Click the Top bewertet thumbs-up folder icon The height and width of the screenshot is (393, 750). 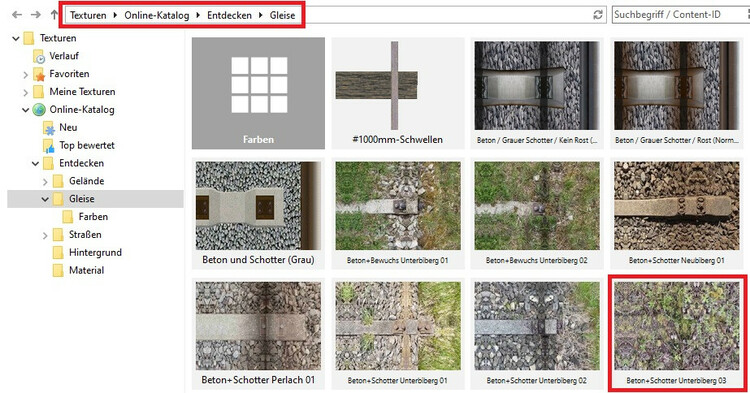click(x=49, y=145)
